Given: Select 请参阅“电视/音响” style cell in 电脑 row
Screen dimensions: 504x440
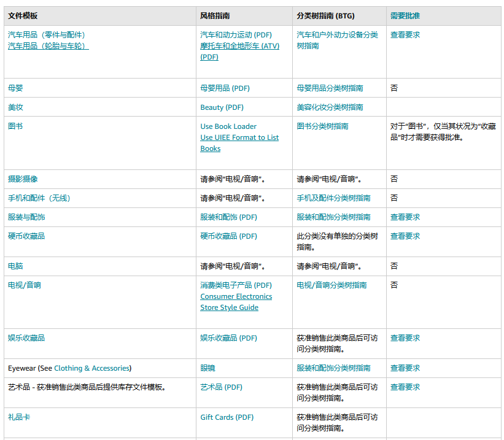Looking at the screenshot, I should tap(233, 266).
